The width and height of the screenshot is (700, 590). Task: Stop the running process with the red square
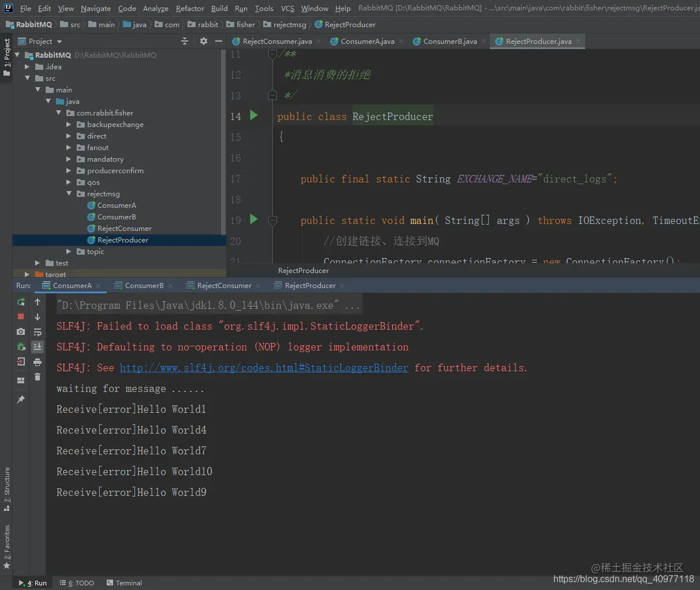(21, 316)
